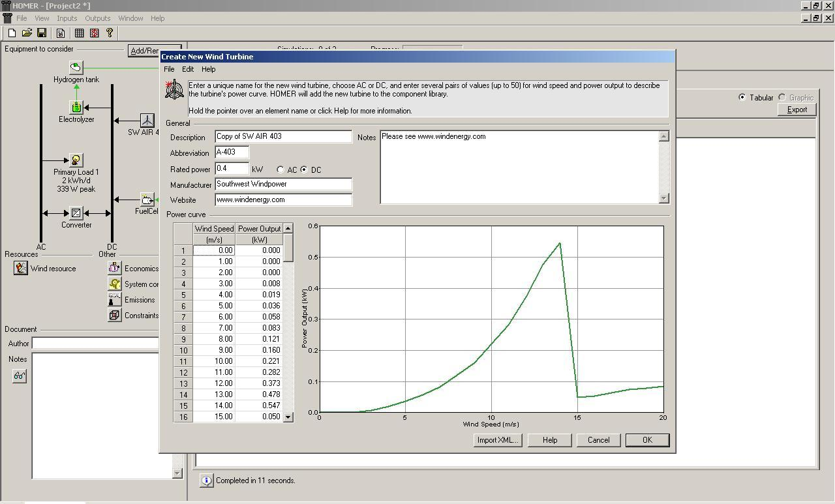835x504 pixels.
Task: Click the HOMER column icon in the title bar
Action: pyautogui.click(x=6, y=5)
